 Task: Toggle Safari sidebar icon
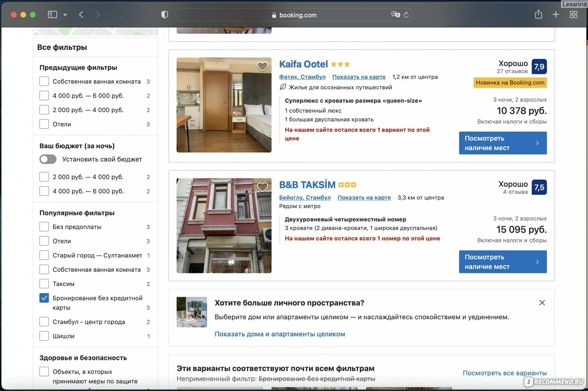[x=52, y=15]
